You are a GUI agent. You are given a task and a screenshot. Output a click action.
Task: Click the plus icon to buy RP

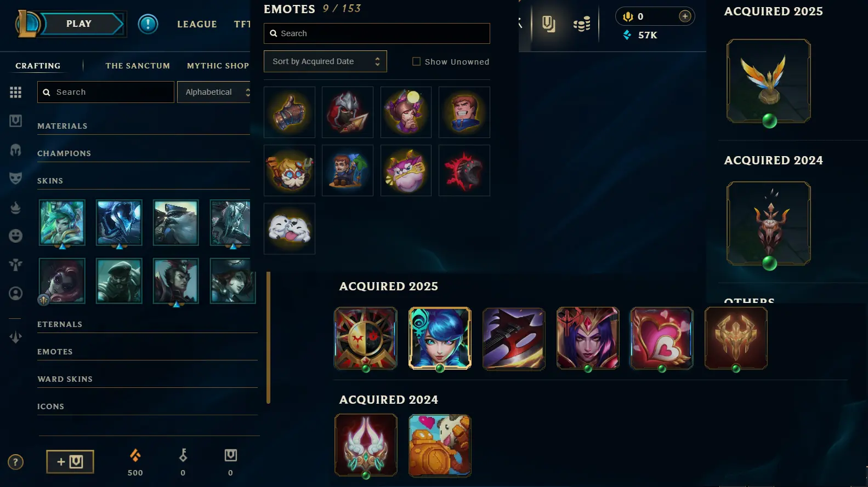pyautogui.click(x=685, y=16)
